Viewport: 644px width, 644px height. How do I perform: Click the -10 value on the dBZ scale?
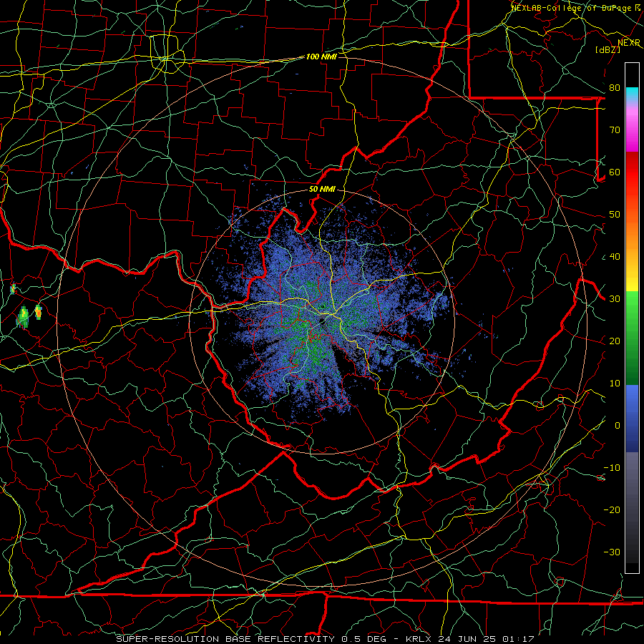coord(612,468)
